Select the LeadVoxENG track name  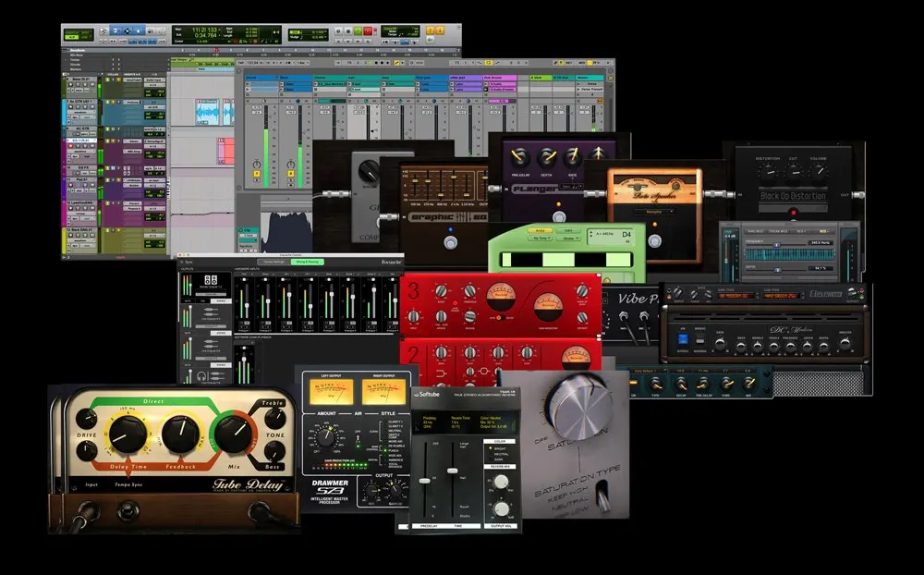82,202
